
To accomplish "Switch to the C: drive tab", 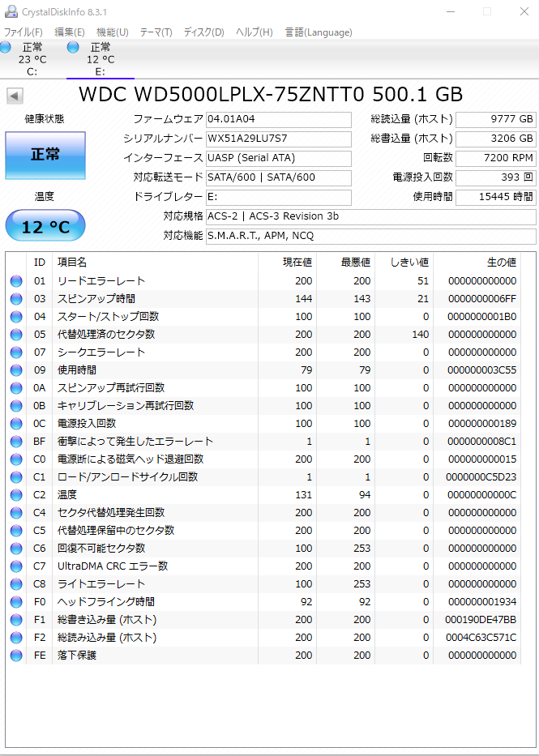I will coord(32,60).
